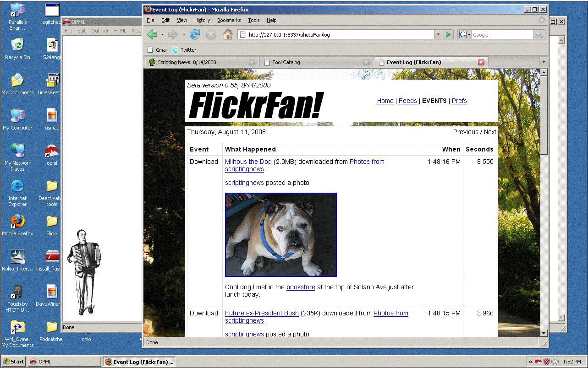
Task: Expand the address bar history dropdown
Action: coord(438,35)
